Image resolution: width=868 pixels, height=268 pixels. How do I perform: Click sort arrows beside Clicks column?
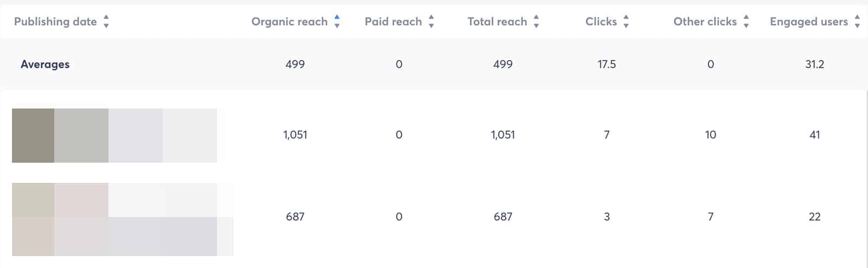coord(626,22)
